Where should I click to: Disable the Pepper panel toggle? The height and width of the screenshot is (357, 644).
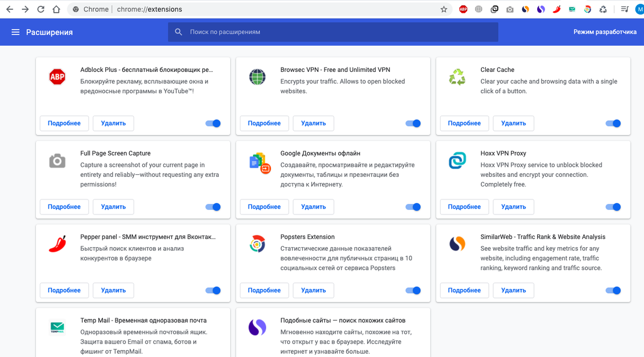pos(213,291)
